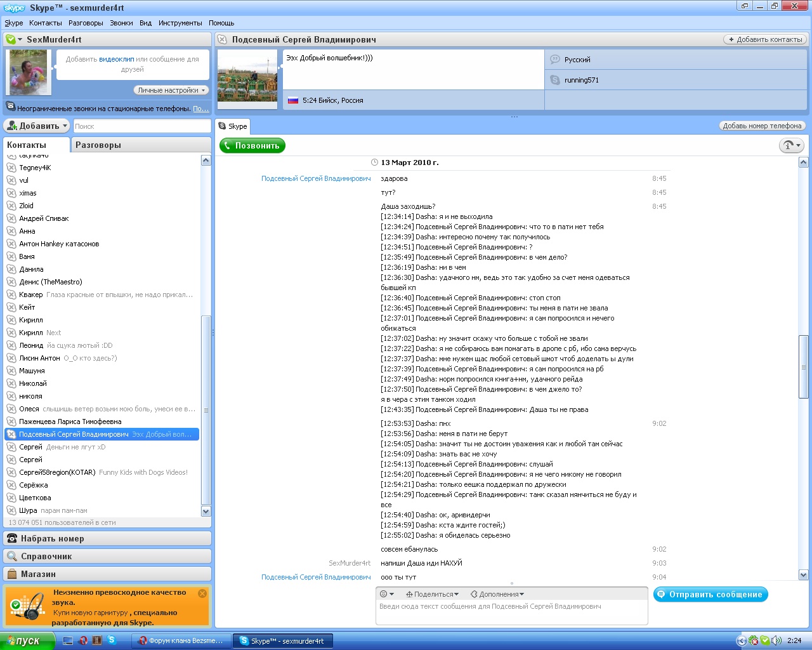
Task: Click the contact list scroll up arrow
Action: pyautogui.click(x=206, y=161)
